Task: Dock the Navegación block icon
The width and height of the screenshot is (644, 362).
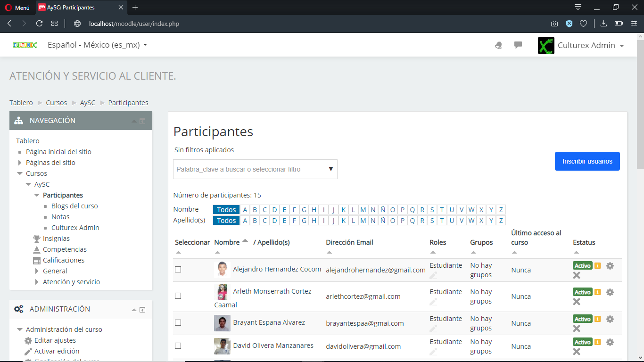Action: coord(142,121)
